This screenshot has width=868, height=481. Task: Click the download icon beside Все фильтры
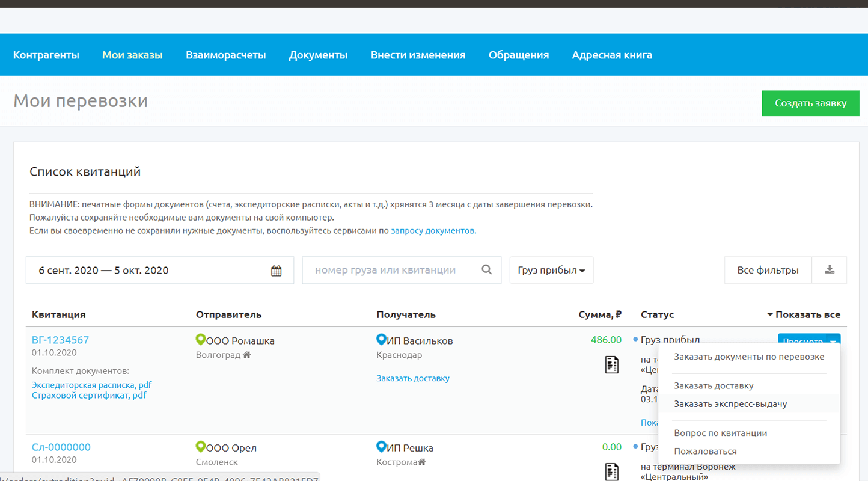click(x=830, y=270)
